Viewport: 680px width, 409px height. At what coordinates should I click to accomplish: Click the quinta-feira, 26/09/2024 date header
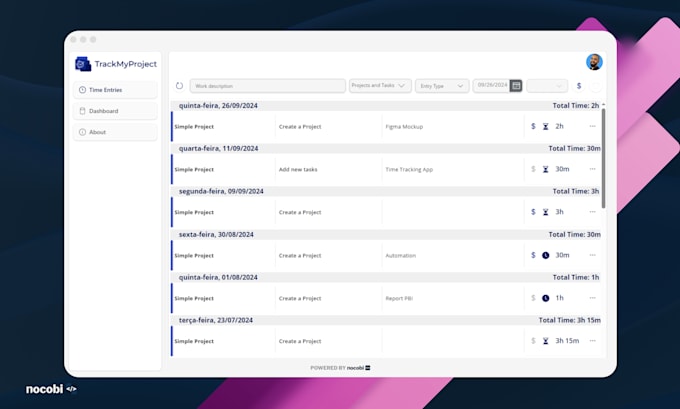(218, 105)
